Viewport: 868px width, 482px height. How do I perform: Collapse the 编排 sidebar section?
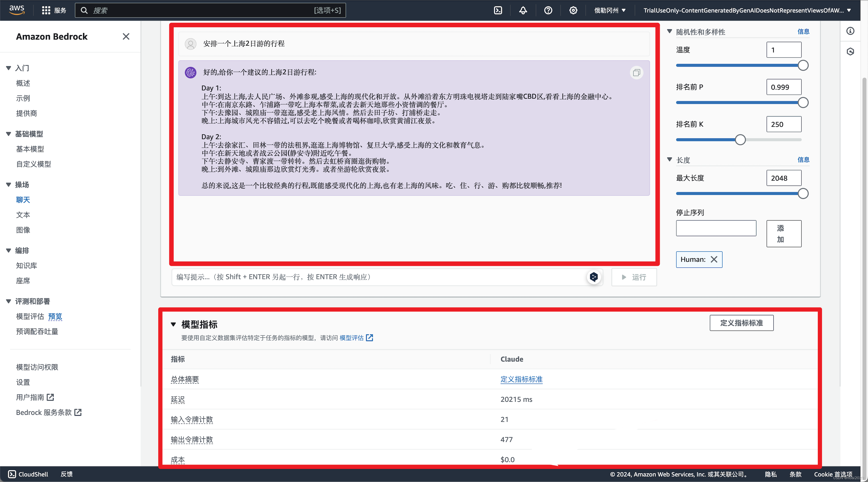coord(8,250)
